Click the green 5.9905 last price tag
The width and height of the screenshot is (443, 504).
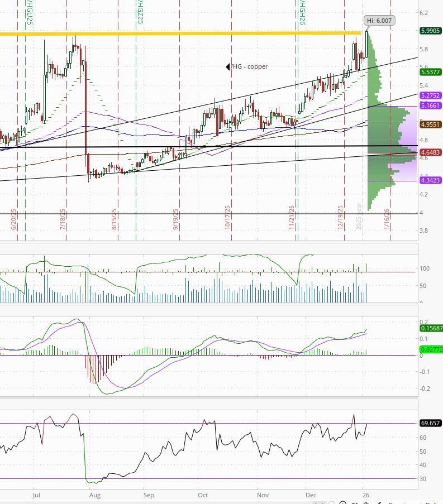(x=430, y=31)
